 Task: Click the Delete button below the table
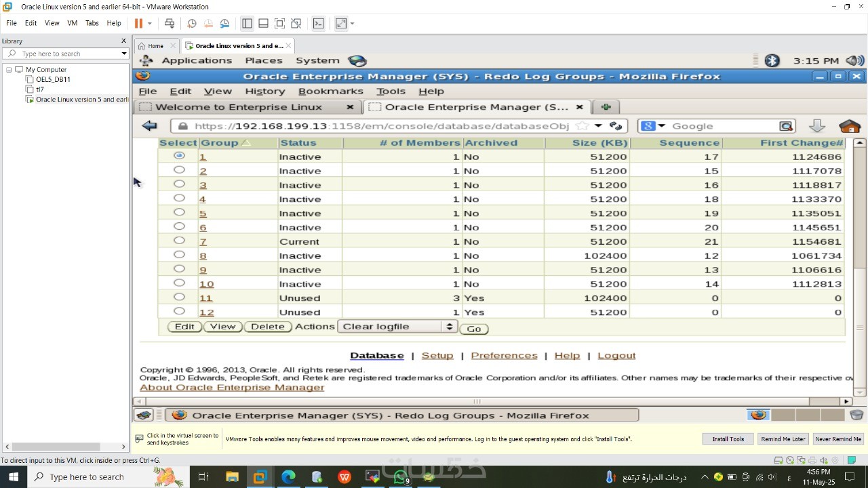pos(268,327)
